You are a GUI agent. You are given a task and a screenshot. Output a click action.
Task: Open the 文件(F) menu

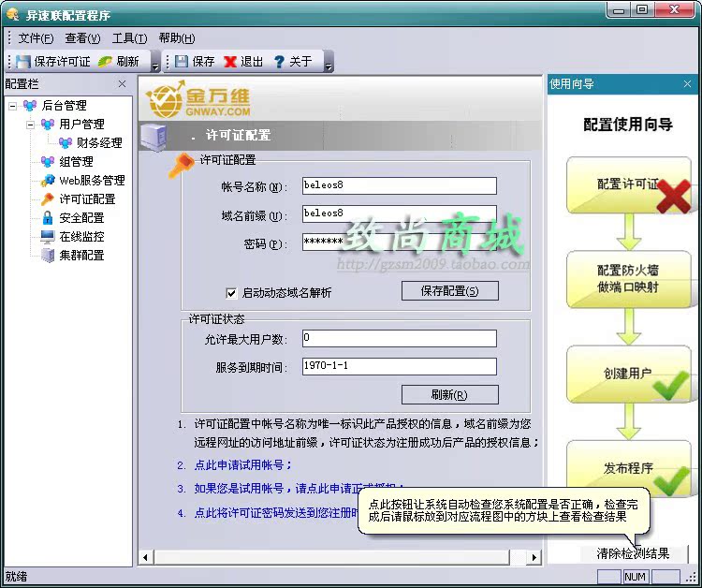[36, 38]
